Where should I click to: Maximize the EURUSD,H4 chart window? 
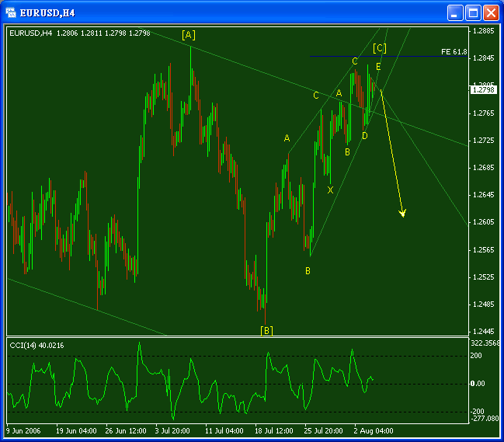[473, 13]
